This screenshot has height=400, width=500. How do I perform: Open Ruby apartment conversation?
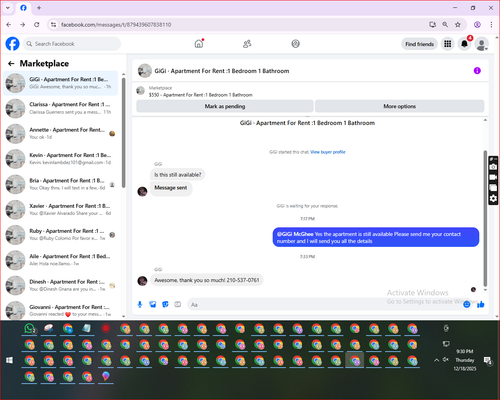pos(60,235)
